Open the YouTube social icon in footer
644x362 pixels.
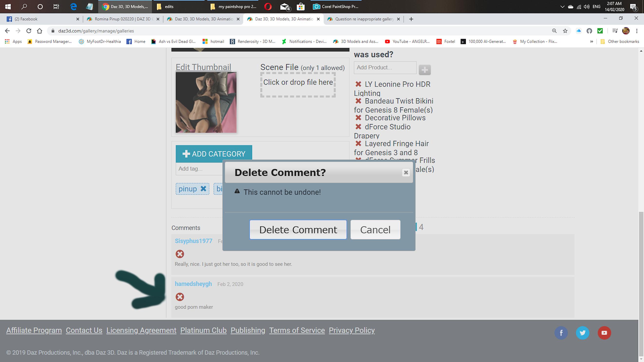[604, 333]
